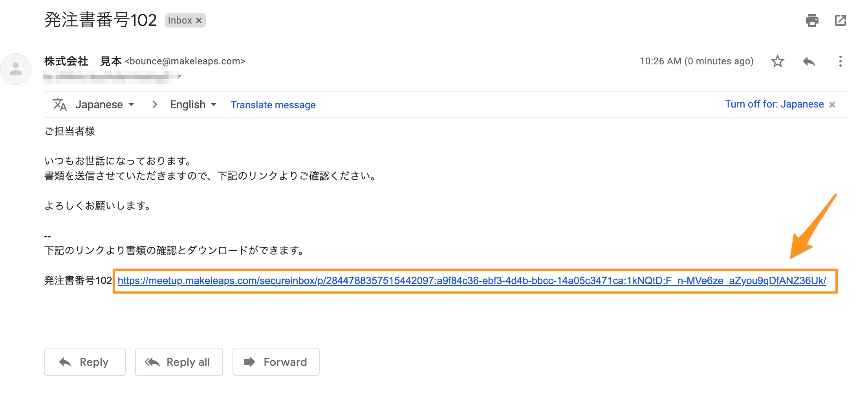Remove the Inbox label with its x
The width and height of the screenshot is (868, 394).
[199, 20]
